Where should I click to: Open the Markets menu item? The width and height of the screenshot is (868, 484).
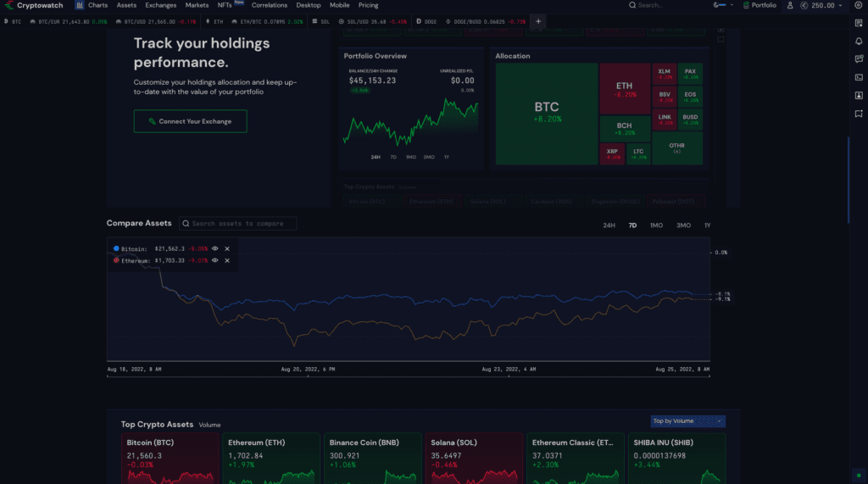(197, 5)
